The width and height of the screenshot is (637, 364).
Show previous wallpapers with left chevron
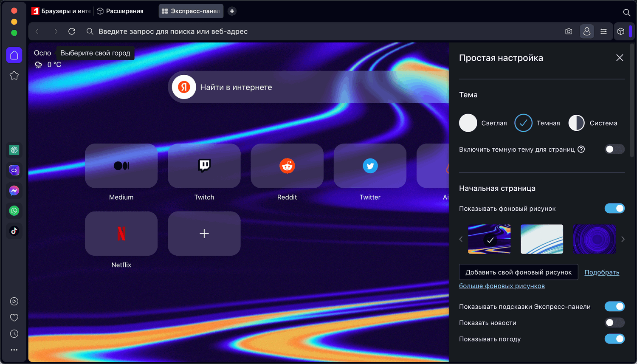461,239
